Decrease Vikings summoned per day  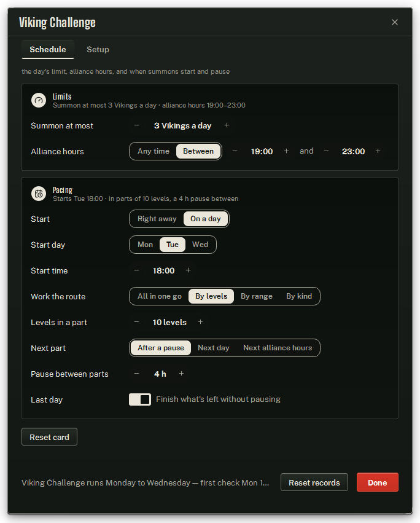coord(137,125)
